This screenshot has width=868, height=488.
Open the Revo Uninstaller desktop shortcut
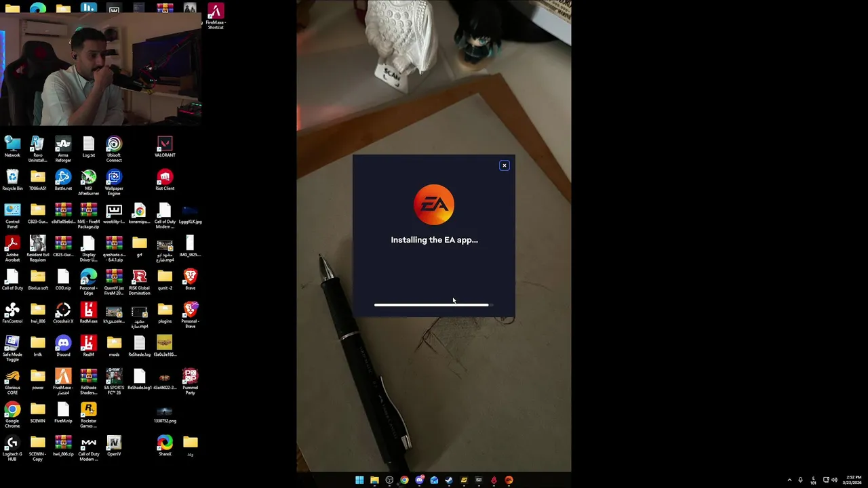(37, 149)
